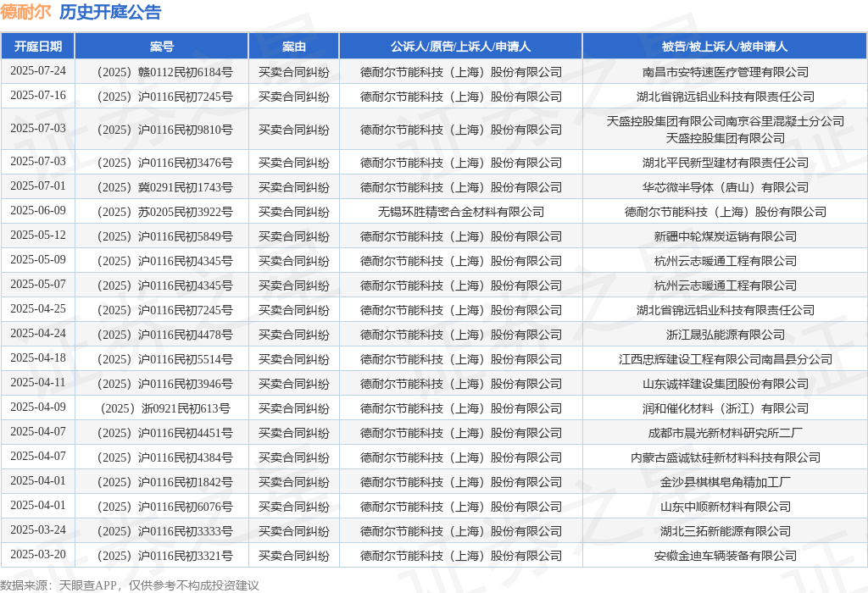Screen dimensions: 868x593
Task: Click defendant 内蒙古盛诚钛硅新材料科技有限公司
Action: click(x=726, y=457)
